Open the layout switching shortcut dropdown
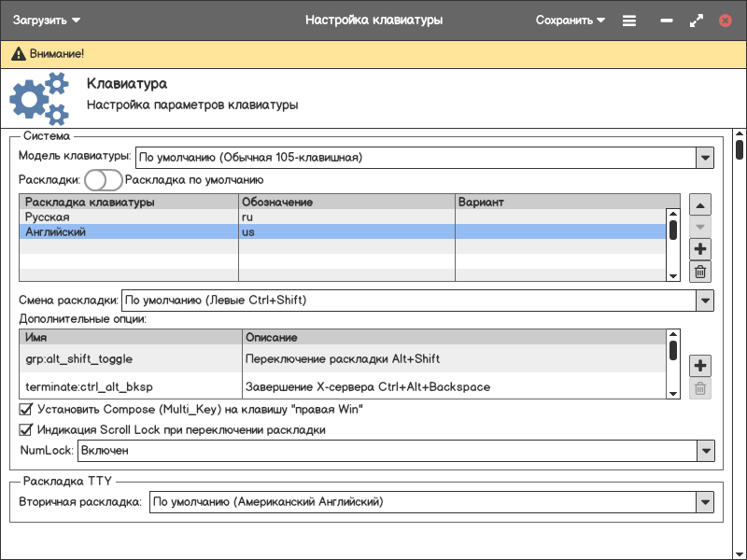Viewport: 747px width, 560px height. (x=704, y=301)
